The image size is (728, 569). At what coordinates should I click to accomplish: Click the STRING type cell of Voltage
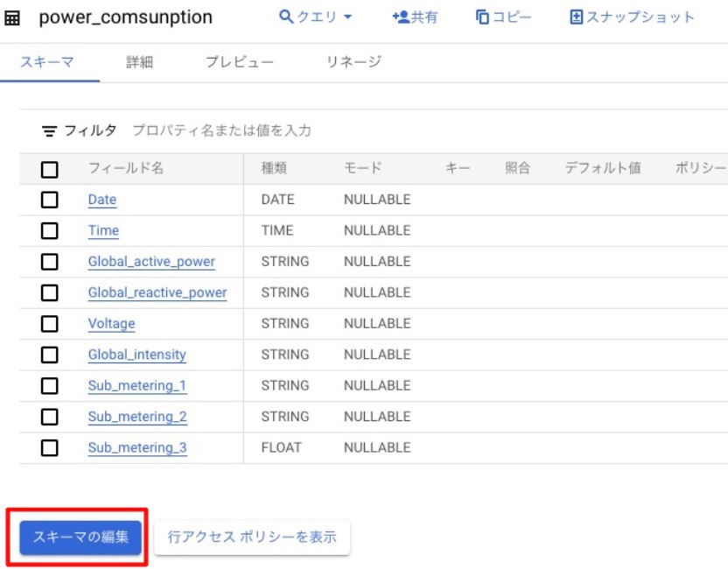pos(285,324)
